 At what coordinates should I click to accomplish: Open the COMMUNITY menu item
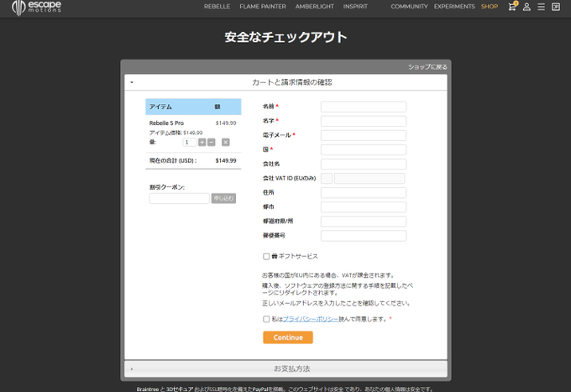coord(409,7)
